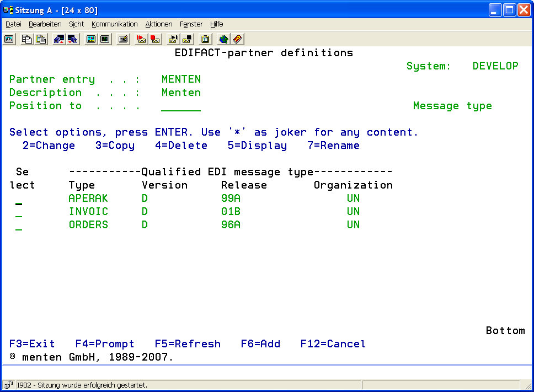Click the Receive File from host icon

coord(73,39)
